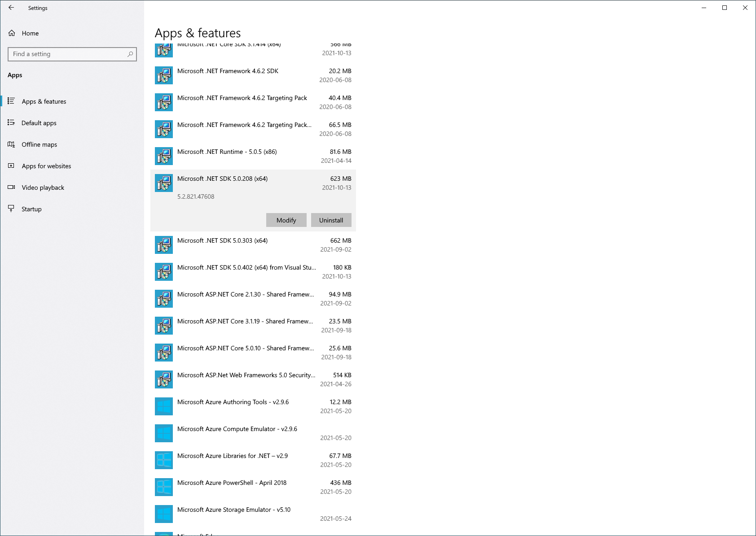Select Microsoft Azure PowerShell - April 2018

point(253,487)
